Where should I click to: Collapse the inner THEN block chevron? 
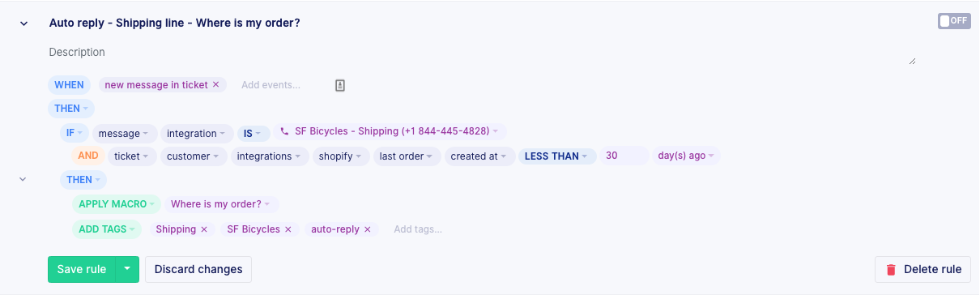[x=23, y=179]
